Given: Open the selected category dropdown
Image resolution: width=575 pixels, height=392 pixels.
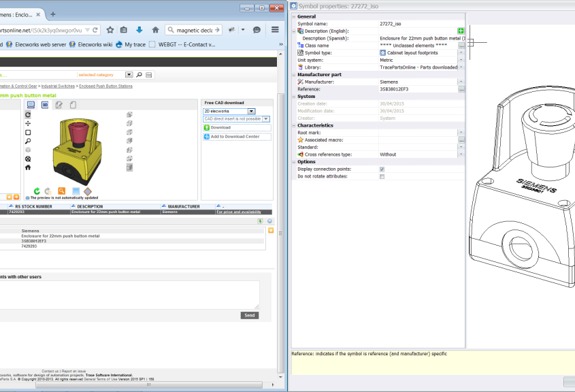Looking at the screenshot, I should 129,75.
